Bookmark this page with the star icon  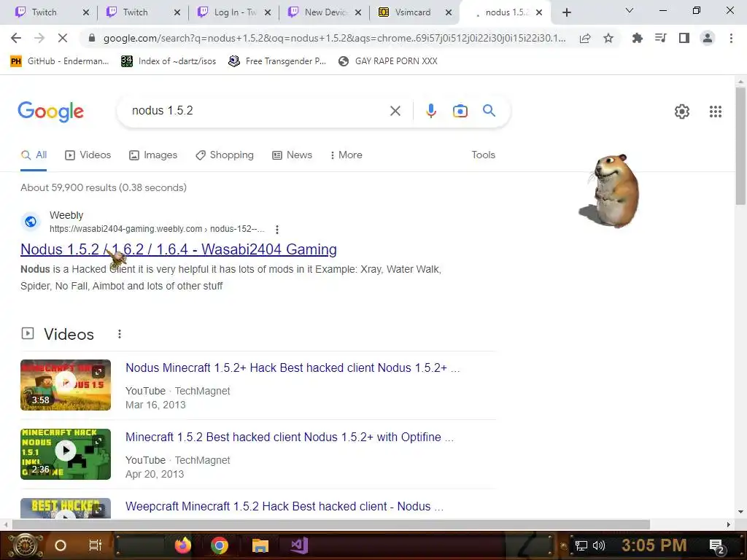tap(608, 38)
